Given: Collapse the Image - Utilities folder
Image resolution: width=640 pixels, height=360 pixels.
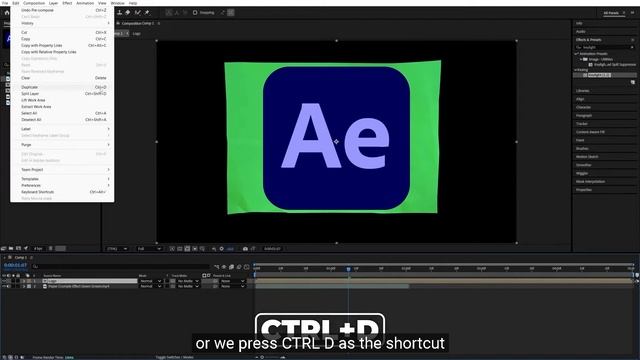Looking at the screenshot, I should [581, 59].
